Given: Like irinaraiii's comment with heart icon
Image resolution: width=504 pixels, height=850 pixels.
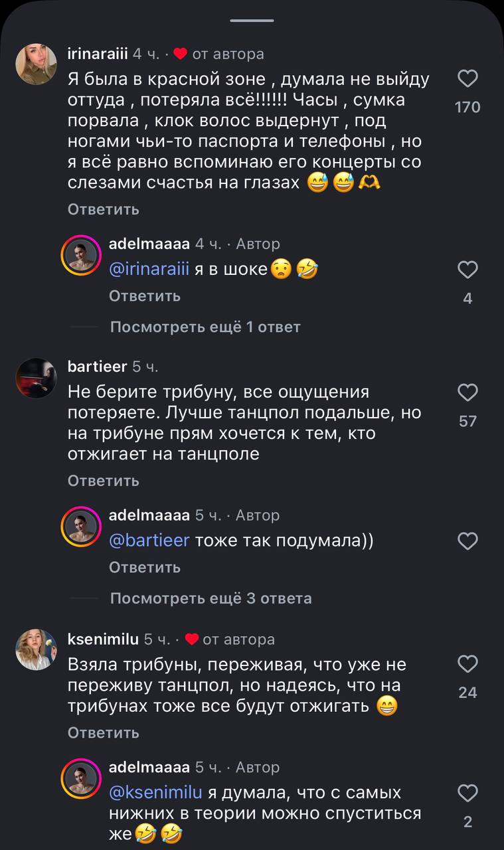Looking at the screenshot, I should point(468,80).
